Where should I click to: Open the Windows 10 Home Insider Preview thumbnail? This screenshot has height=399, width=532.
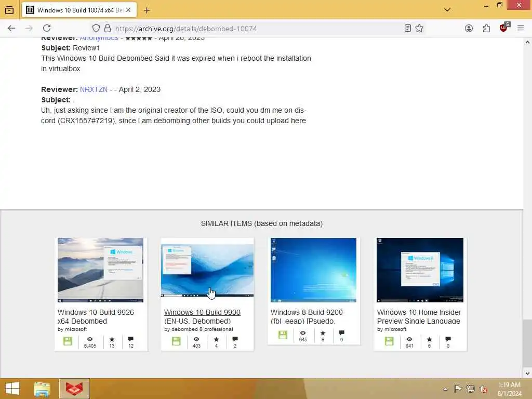click(420, 270)
